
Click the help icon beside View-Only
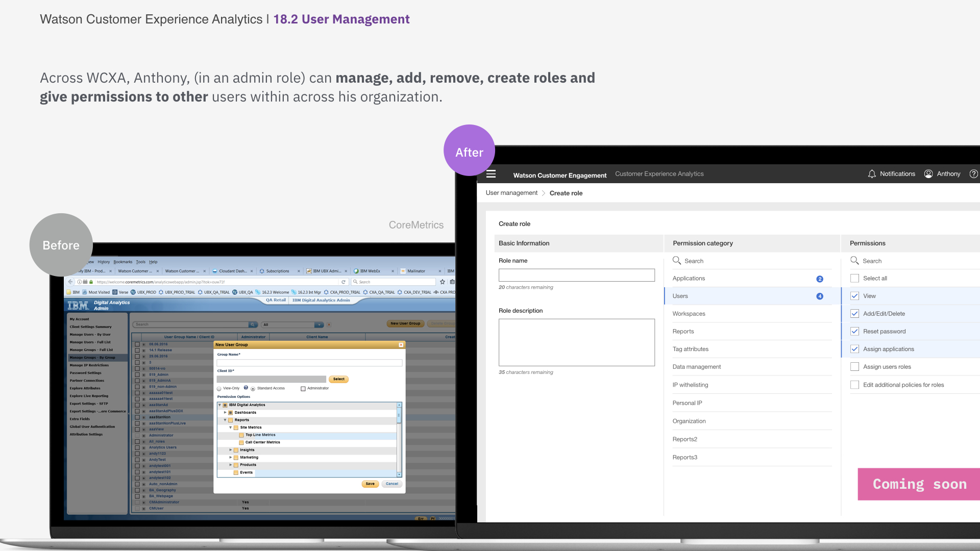click(x=246, y=388)
